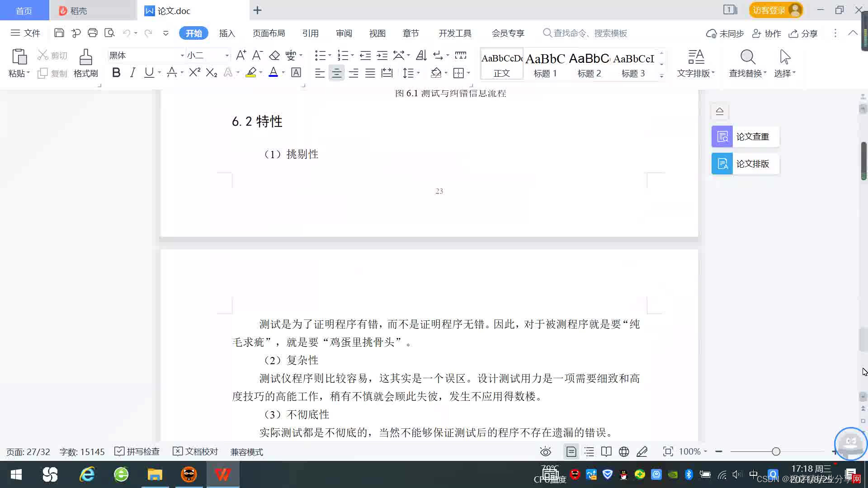Open the Insert (插入) ribbon tab
Screen dimensions: 868x488
pyautogui.click(x=227, y=33)
